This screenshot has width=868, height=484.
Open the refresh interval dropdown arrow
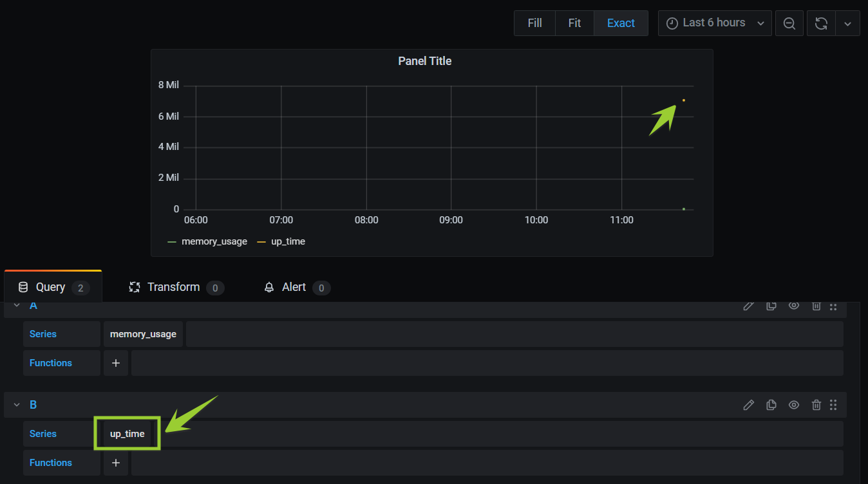click(x=847, y=23)
